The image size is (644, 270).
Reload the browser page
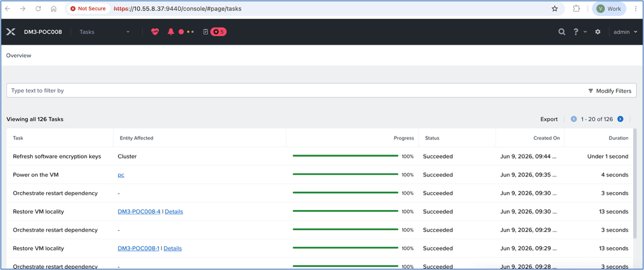point(38,9)
